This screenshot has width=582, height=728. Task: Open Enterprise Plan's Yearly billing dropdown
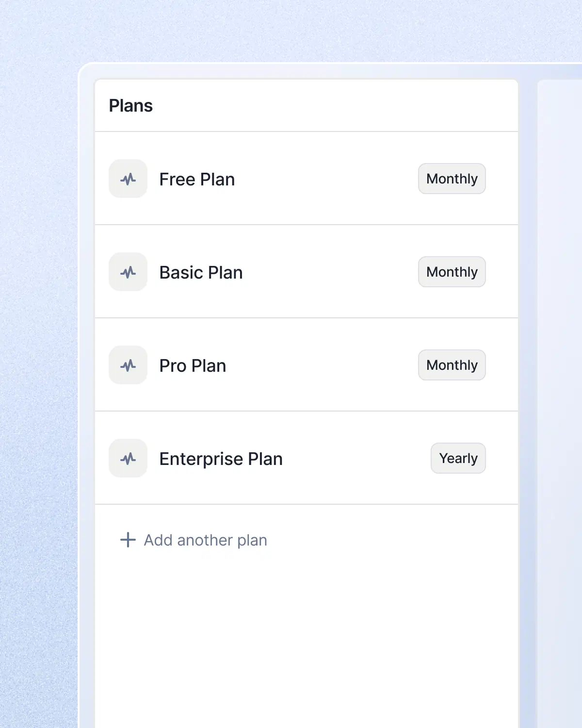tap(458, 458)
